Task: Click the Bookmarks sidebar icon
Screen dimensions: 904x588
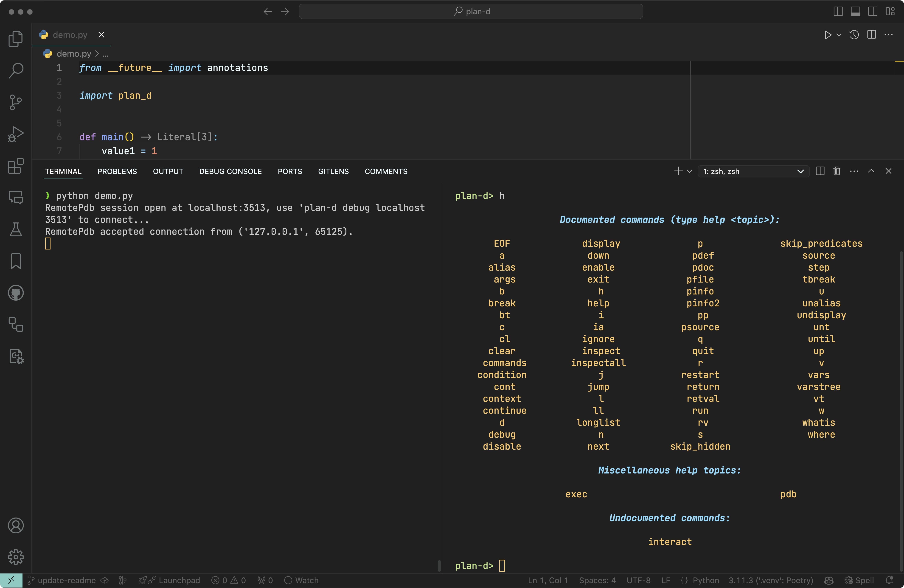Action: pyautogui.click(x=16, y=261)
